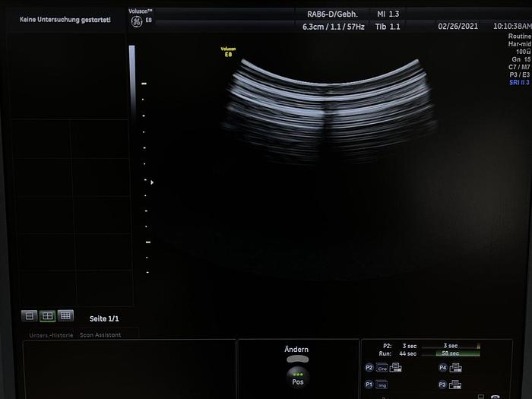Click the 'RAB6-D/Gebh.' probe label
Viewport: 532px width, 399px height.
click(332, 14)
